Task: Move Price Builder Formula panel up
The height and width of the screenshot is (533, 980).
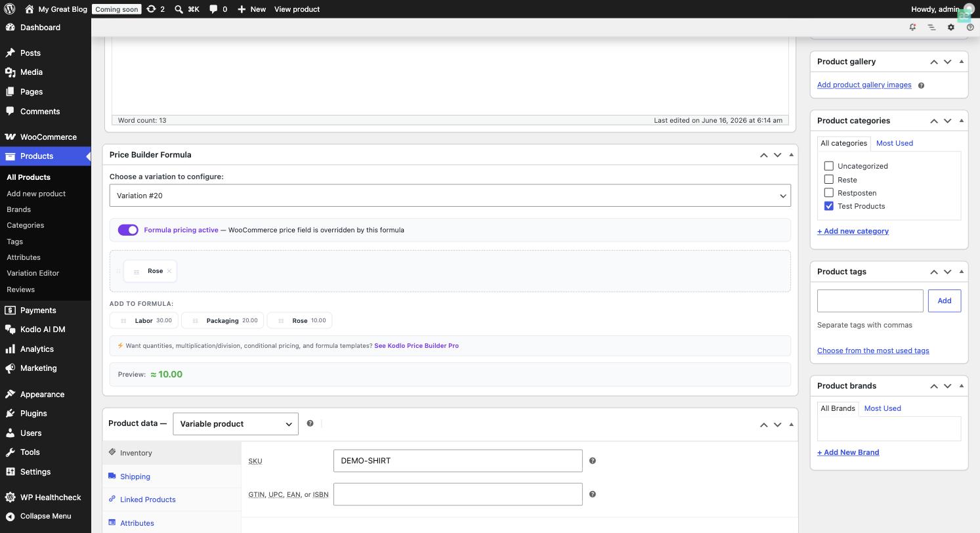Action: pos(763,155)
